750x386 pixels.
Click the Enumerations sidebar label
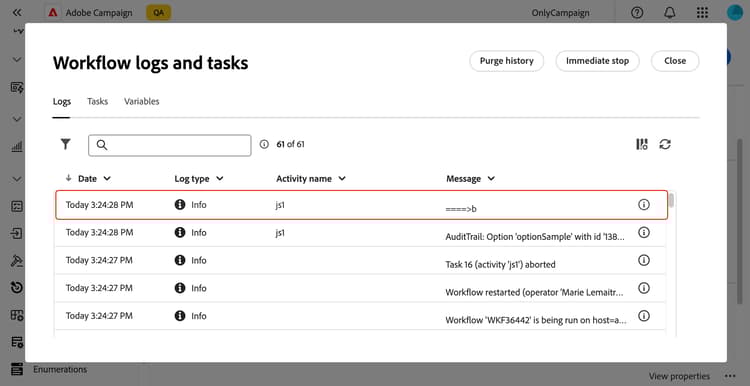[x=60, y=369]
